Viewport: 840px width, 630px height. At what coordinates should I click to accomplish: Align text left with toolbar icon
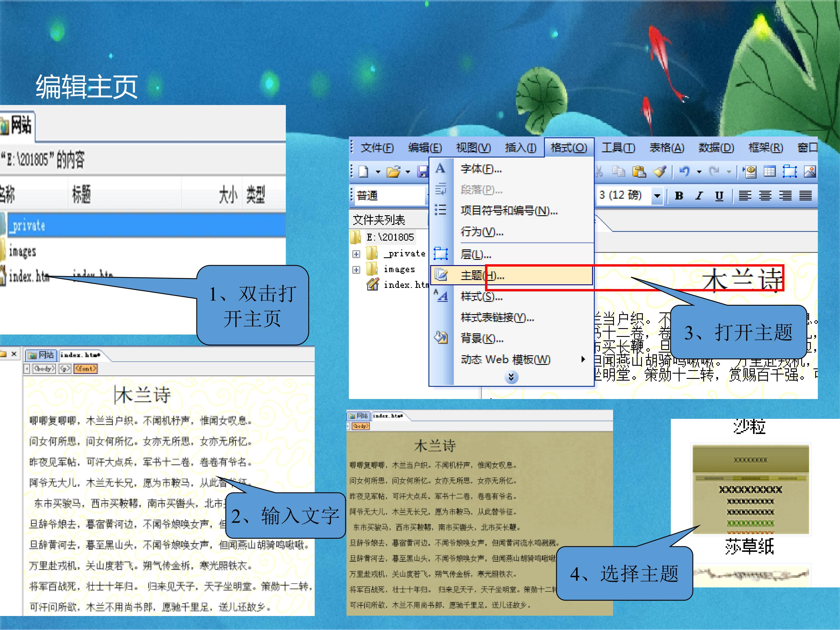click(745, 196)
